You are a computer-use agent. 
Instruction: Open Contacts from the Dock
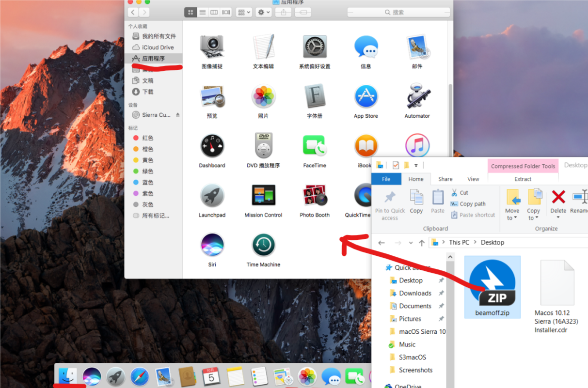[187, 376]
